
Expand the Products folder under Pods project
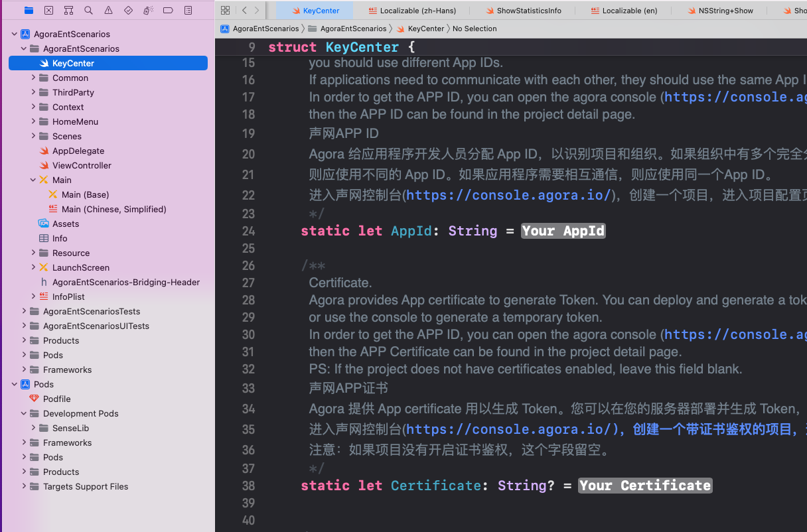(x=24, y=472)
